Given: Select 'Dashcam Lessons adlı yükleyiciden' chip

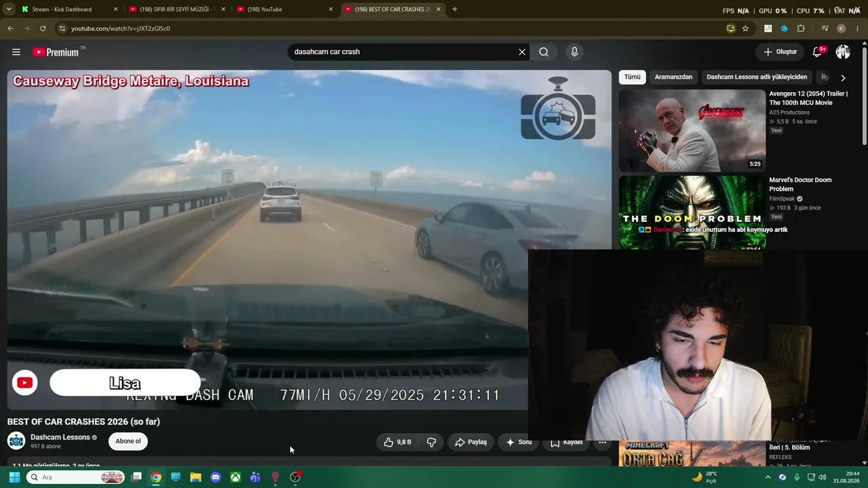Looking at the screenshot, I should point(757,77).
